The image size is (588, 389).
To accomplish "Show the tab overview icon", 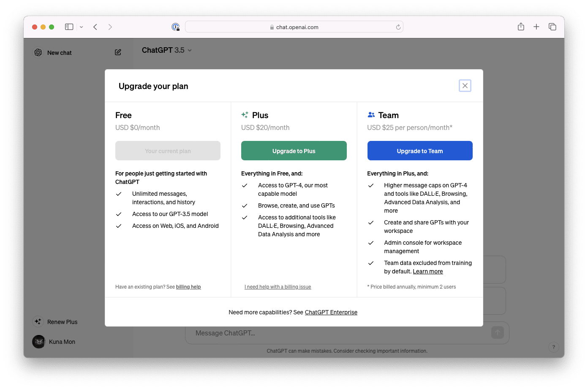I will click(552, 27).
